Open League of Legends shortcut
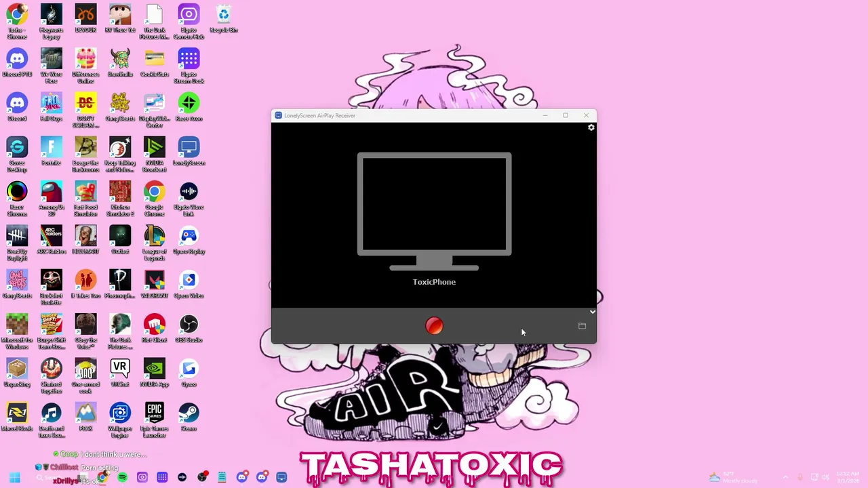868x488 pixels. click(155, 242)
